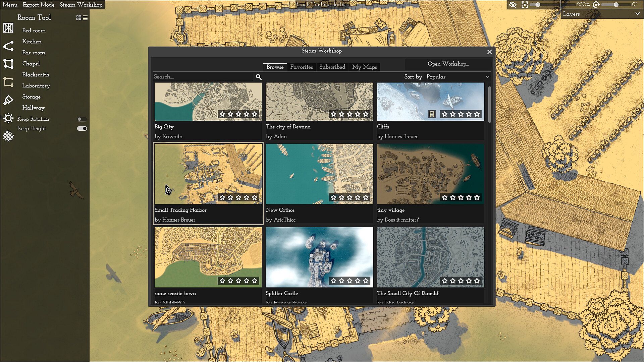Image resolution: width=644 pixels, height=362 pixels.
Task: Select the building tool icon
Action: point(8,28)
